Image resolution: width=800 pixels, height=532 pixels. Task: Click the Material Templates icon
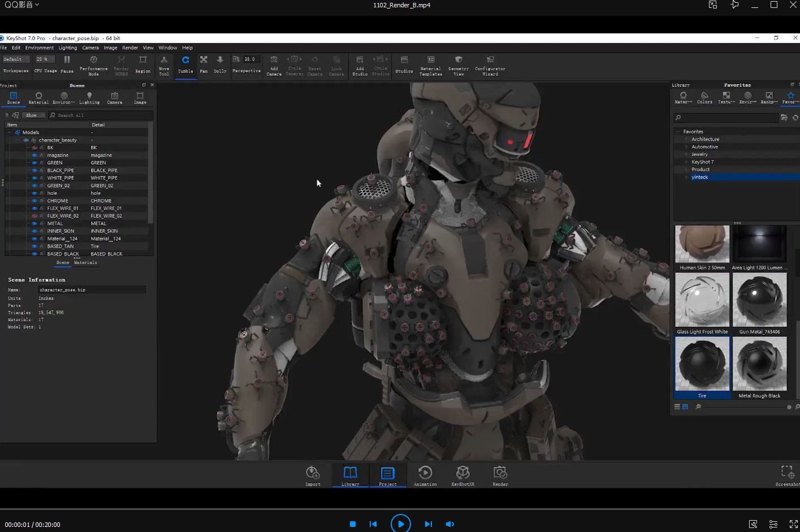(430, 64)
